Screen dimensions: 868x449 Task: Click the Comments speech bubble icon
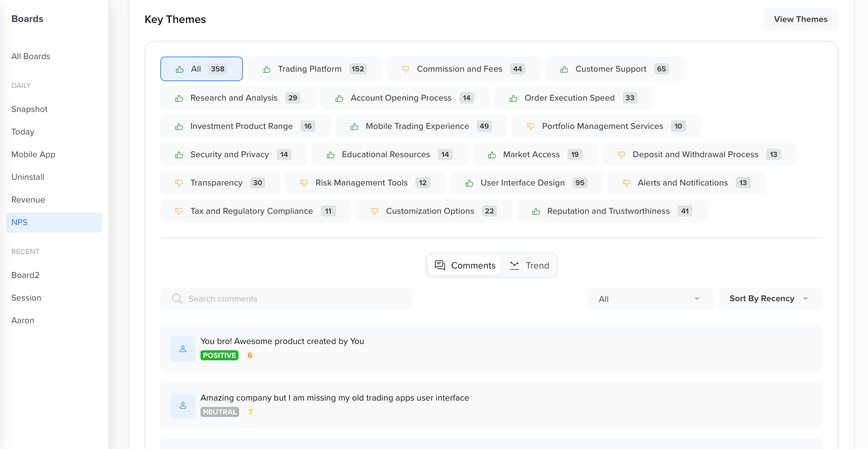pyautogui.click(x=439, y=265)
